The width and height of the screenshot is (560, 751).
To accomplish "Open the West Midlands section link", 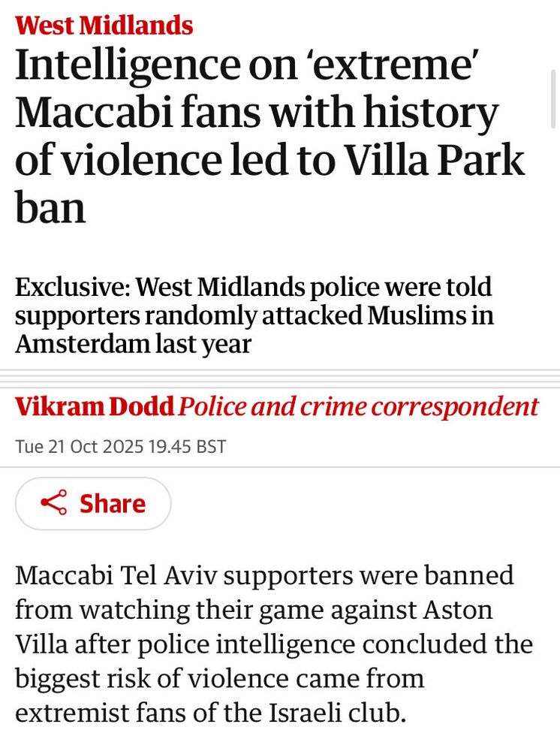I will click(x=104, y=26).
